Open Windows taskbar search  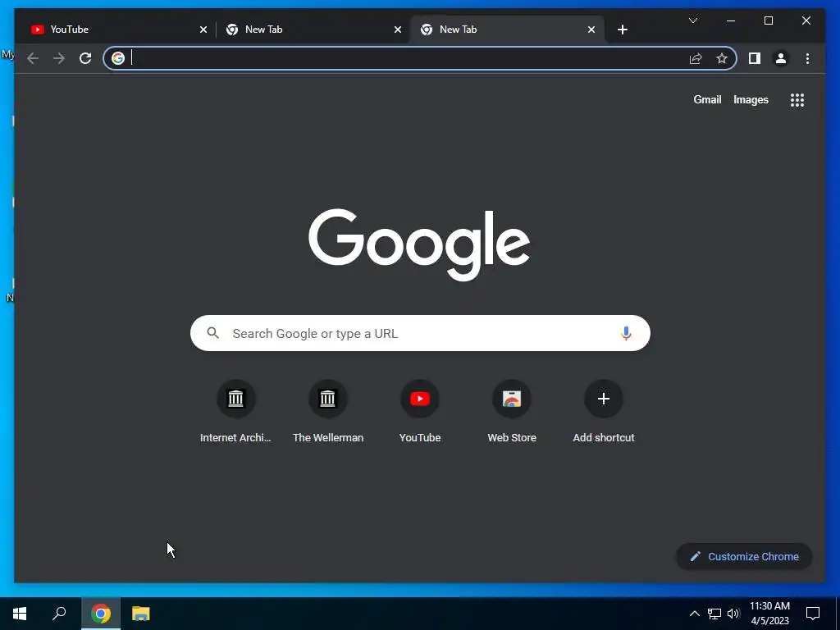pos(59,614)
